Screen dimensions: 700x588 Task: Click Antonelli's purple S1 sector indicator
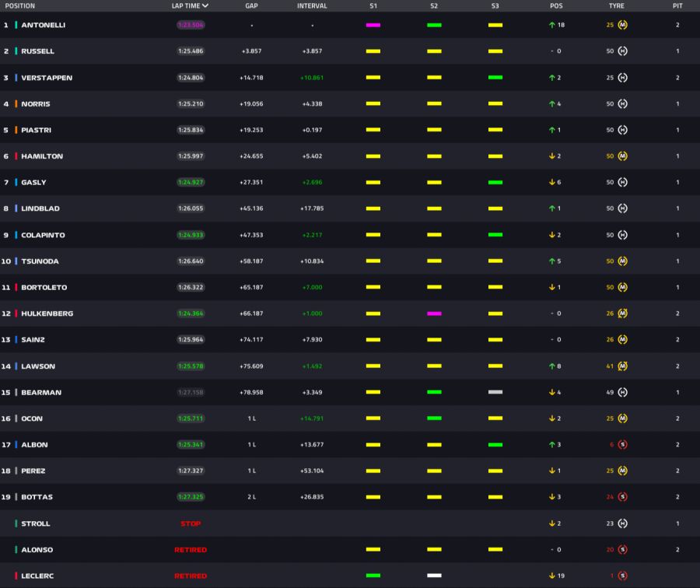(373, 25)
